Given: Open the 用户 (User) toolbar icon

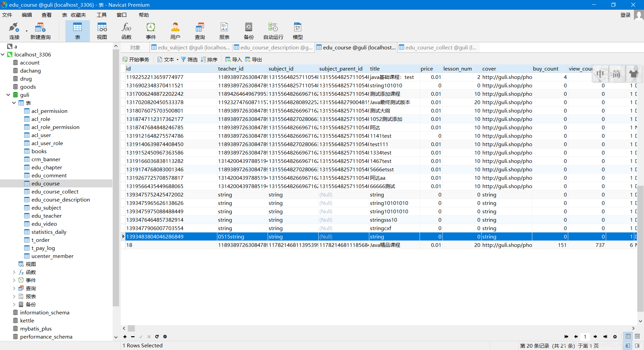Looking at the screenshot, I should 175,31.
